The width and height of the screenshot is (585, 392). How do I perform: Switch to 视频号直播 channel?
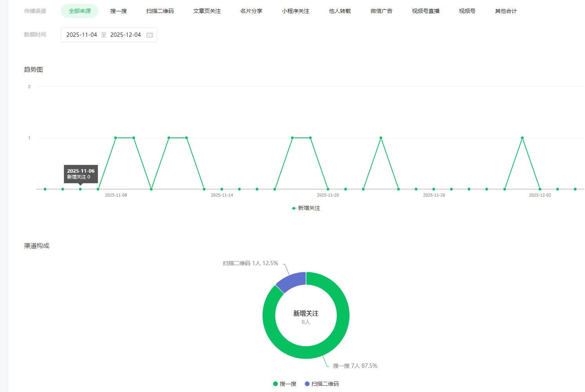coord(426,11)
